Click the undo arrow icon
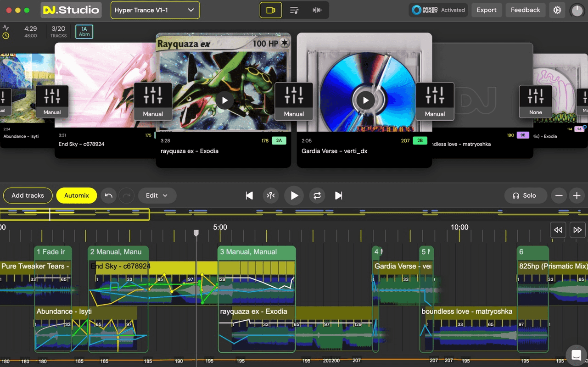This screenshot has height=367, width=588. 108,195
